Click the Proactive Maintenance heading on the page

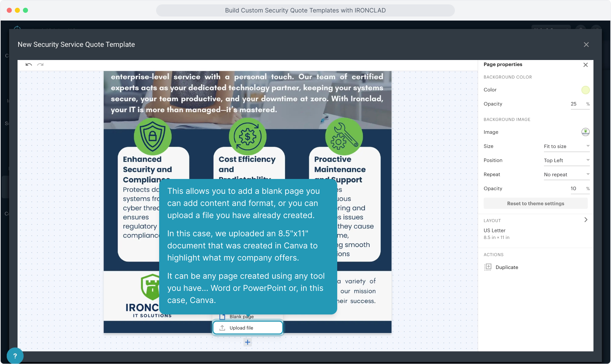pyautogui.click(x=340, y=169)
